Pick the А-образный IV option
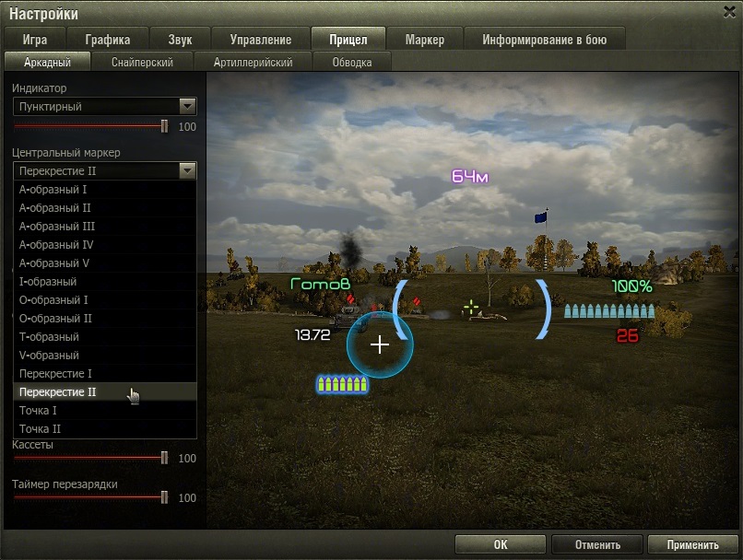Image resolution: width=743 pixels, height=560 pixels. coord(105,245)
